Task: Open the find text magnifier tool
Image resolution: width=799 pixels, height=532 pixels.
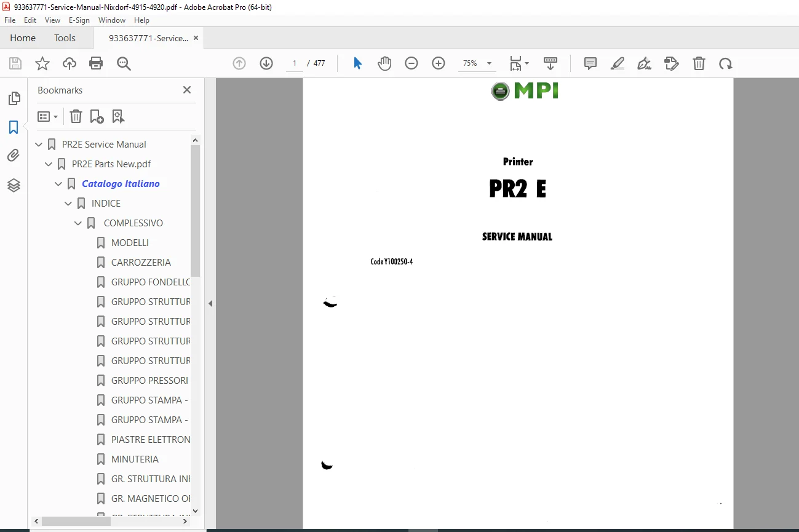Action: click(124, 63)
